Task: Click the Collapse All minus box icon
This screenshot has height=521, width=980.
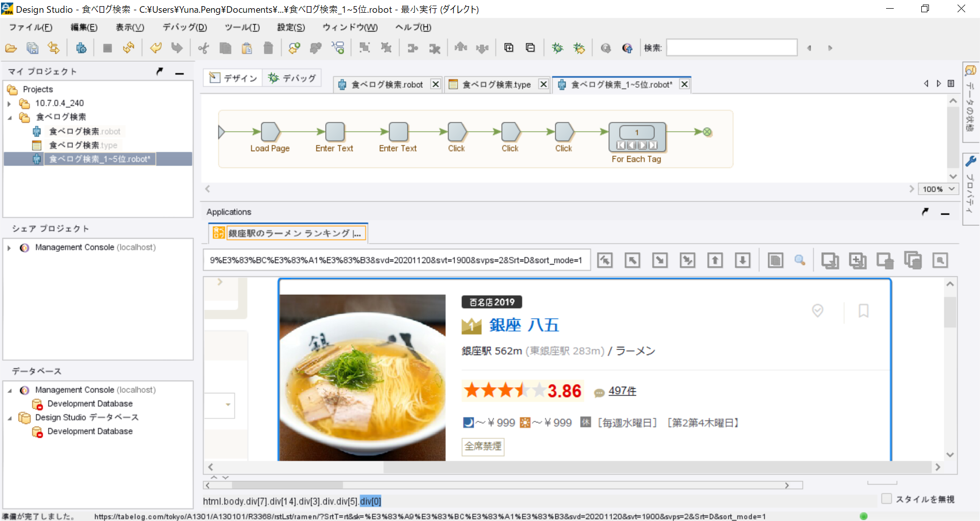Action: coord(530,48)
